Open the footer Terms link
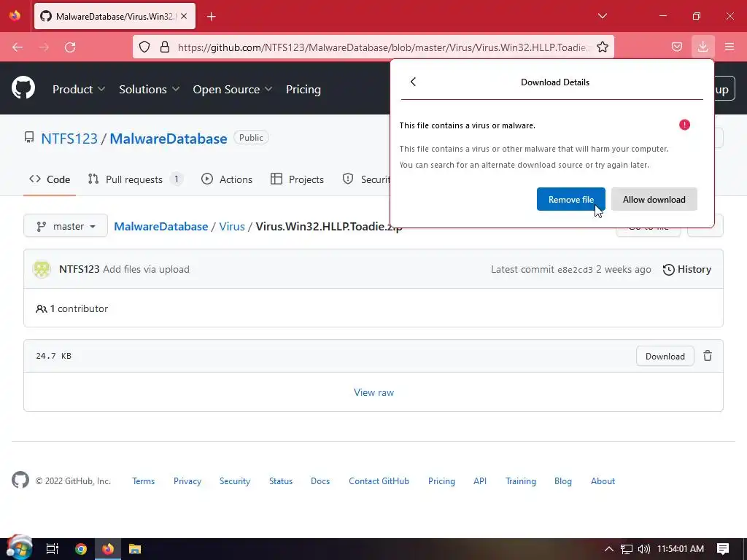The height and width of the screenshot is (560, 747). point(143,481)
